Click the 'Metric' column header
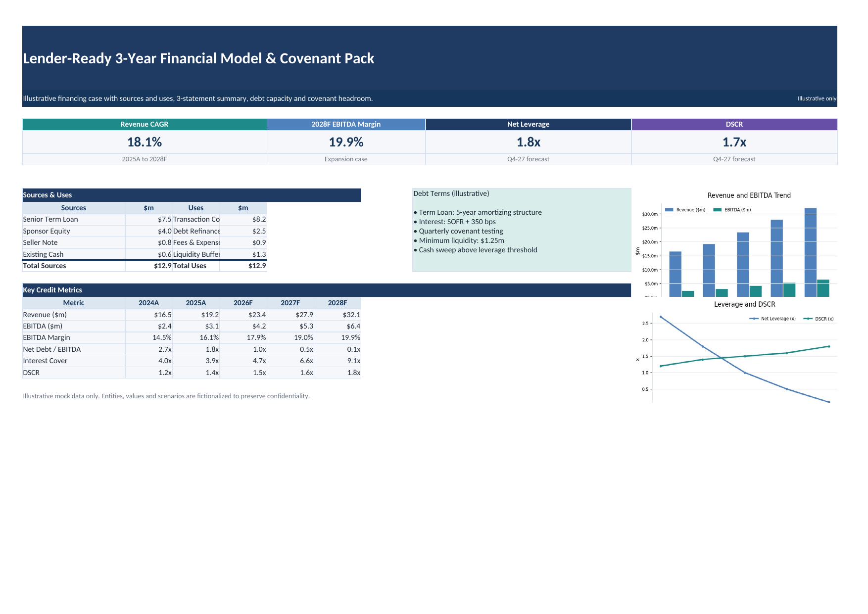868x614 pixels. point(74,303)
